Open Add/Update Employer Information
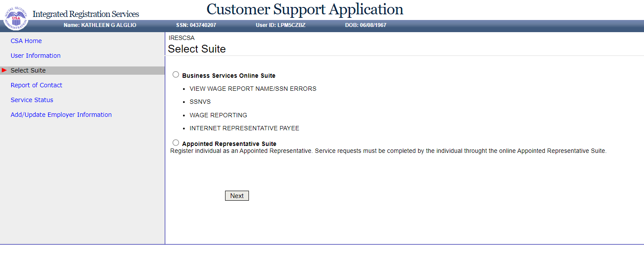 (61, 115)
